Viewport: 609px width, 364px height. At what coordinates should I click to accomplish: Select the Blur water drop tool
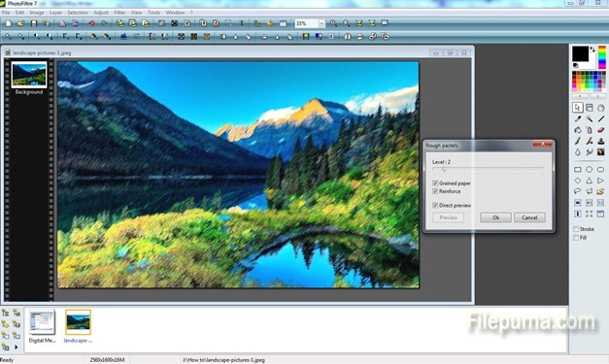(x=578, y=151)
